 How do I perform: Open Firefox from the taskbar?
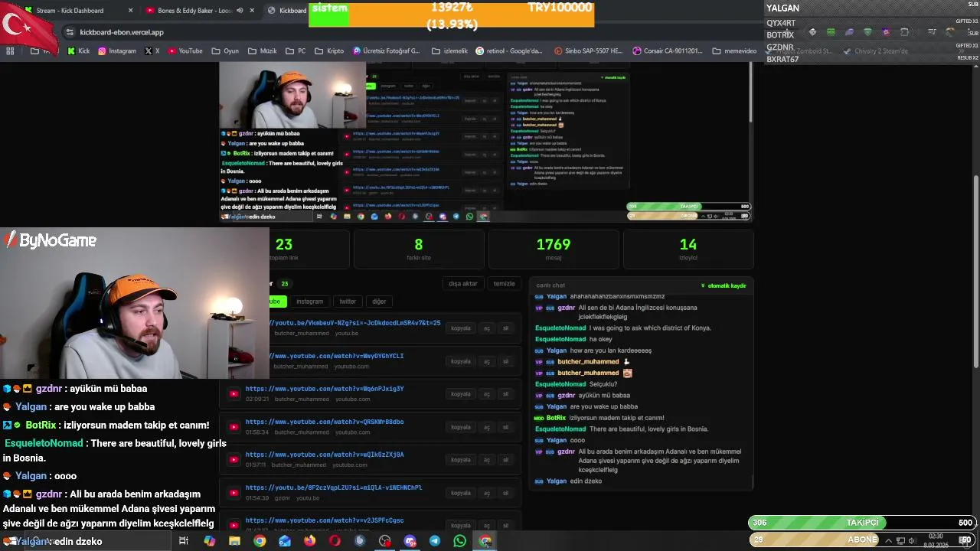[x=309, y=541]
